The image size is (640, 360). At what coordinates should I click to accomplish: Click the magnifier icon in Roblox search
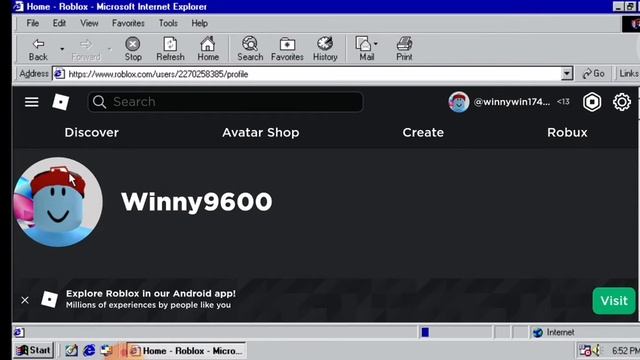(99, 102)
